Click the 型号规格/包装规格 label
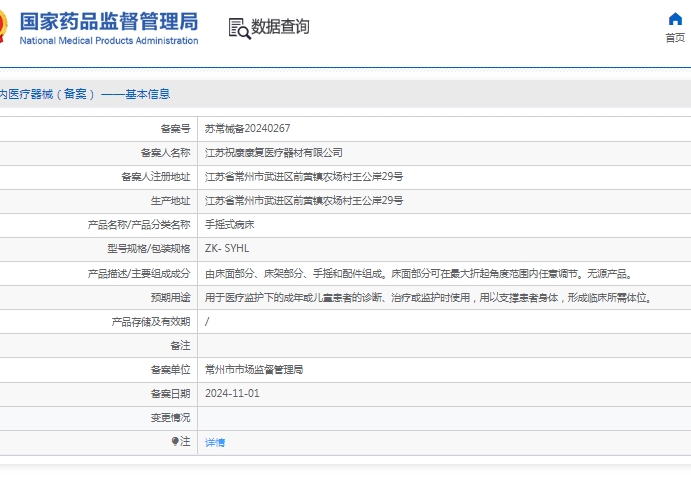Image resolution: width=691 pixels, height=478 pixels. click(149, 248)
